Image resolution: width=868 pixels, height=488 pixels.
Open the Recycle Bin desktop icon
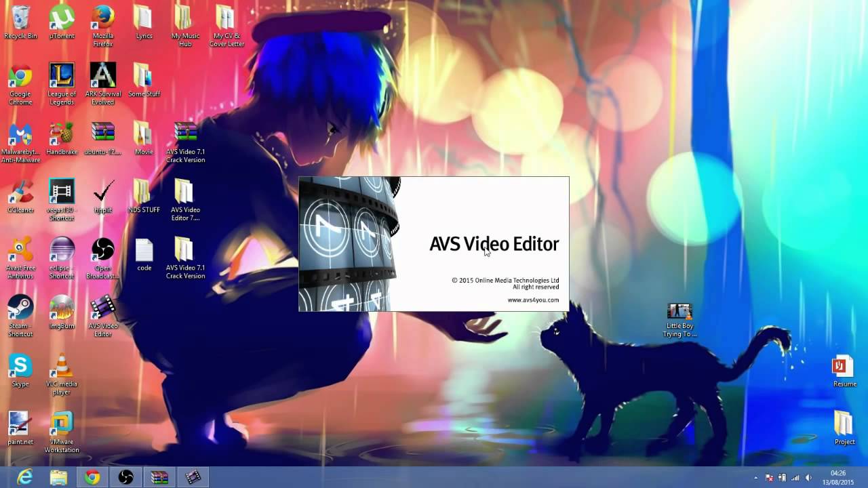point(20,22)
